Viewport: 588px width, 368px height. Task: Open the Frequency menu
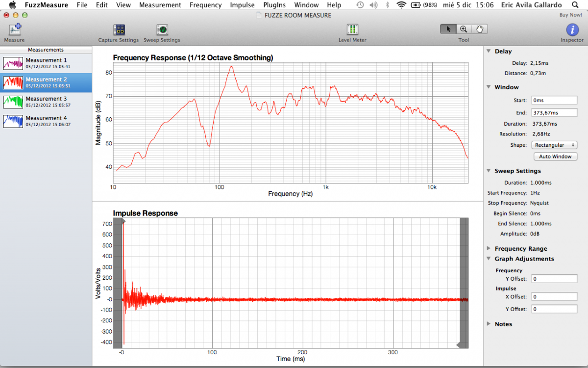pyautogui.click(x=206, y=5)
